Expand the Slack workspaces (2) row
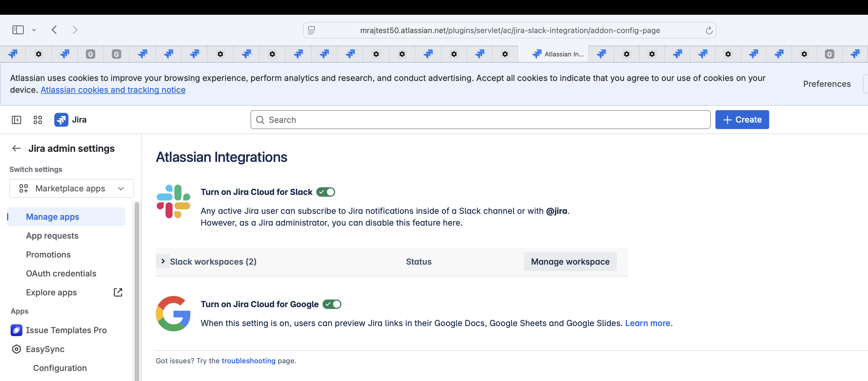 (163, 261)
